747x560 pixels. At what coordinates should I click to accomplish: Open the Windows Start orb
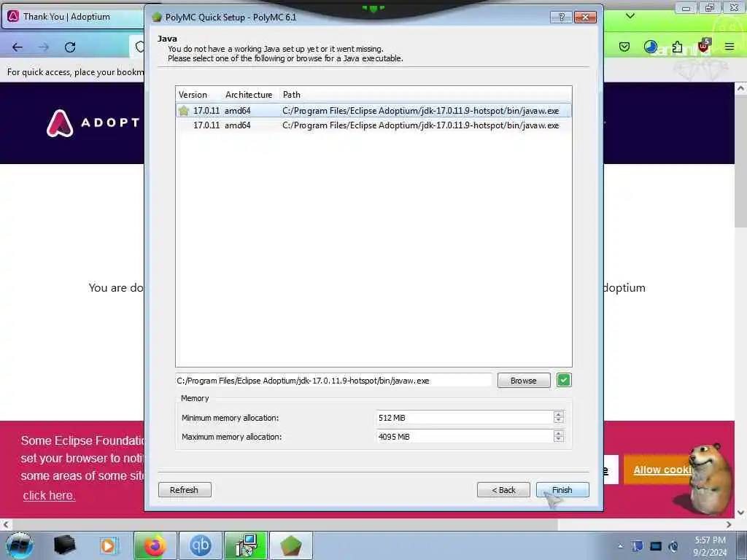tap(20, 545)
